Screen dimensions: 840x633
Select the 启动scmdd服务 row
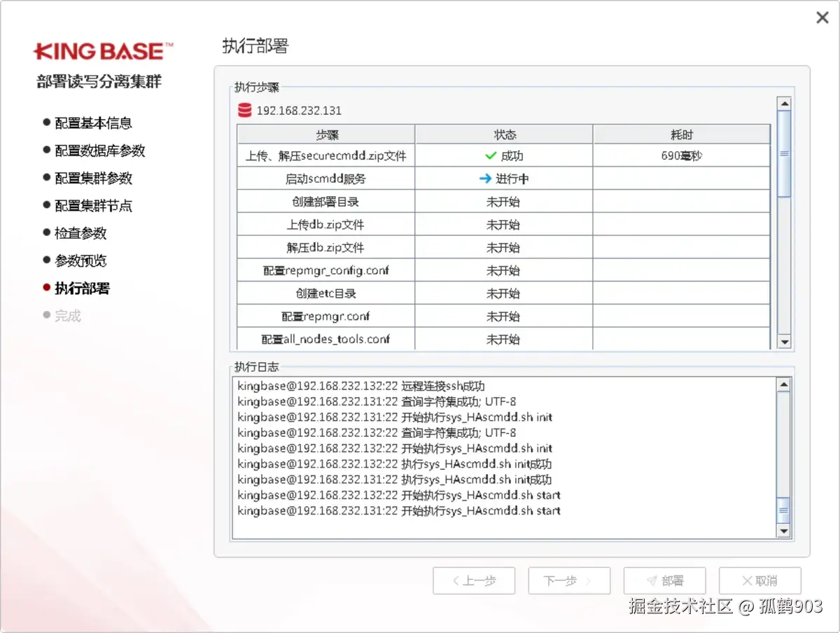(503, 179)
